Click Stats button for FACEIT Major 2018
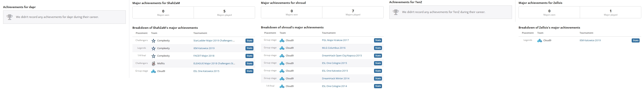The image size is (644, 93). 249,56
